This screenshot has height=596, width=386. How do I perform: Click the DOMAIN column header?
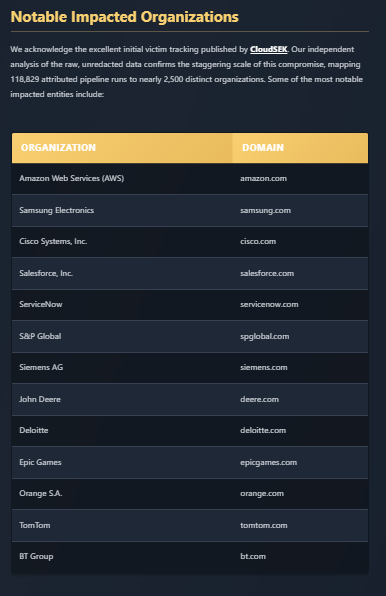click(300, 148)
